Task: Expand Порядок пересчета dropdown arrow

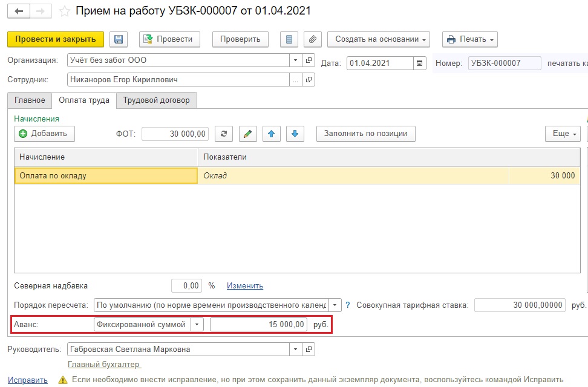Action: pos(335,305)
